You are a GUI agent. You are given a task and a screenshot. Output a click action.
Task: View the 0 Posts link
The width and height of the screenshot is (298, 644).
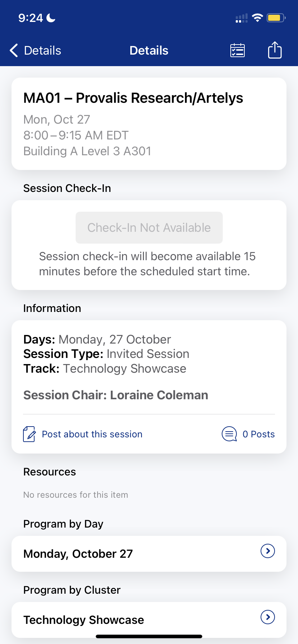click(x=258, y=434)
